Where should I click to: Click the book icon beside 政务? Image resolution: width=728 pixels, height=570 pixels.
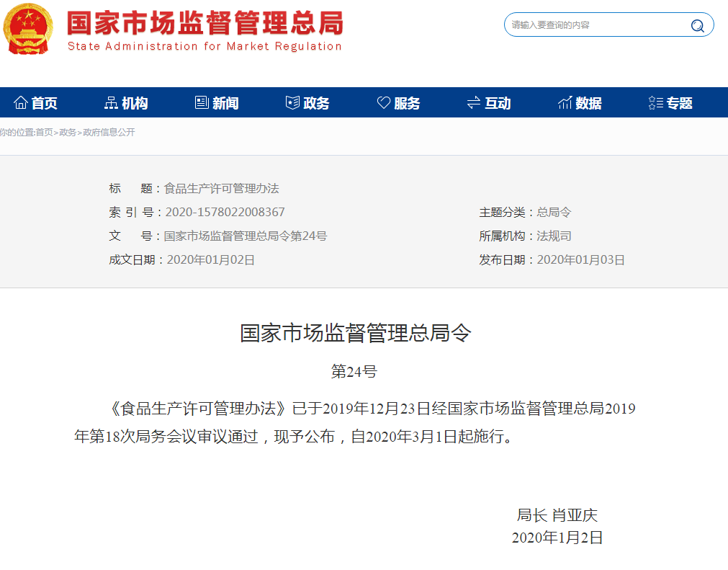[x=292, y=102]
